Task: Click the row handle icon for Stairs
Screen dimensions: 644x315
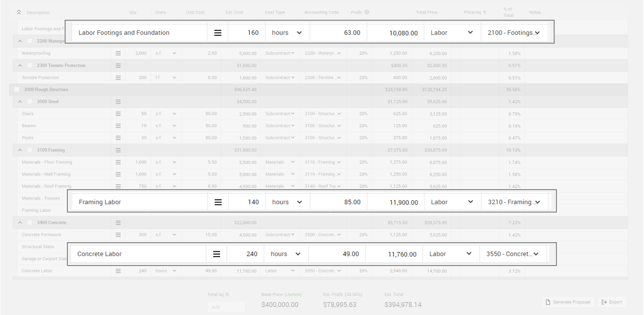Action: [x=118, y=114]
